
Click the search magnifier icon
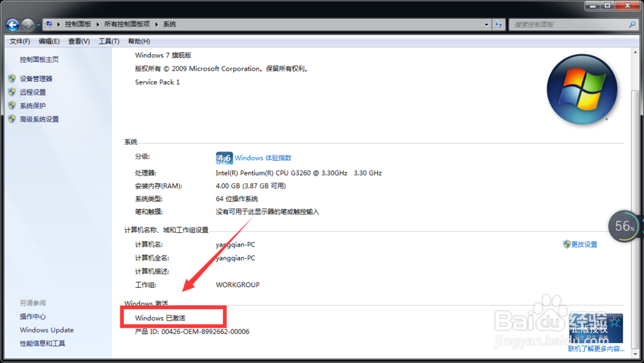point(632,24)
